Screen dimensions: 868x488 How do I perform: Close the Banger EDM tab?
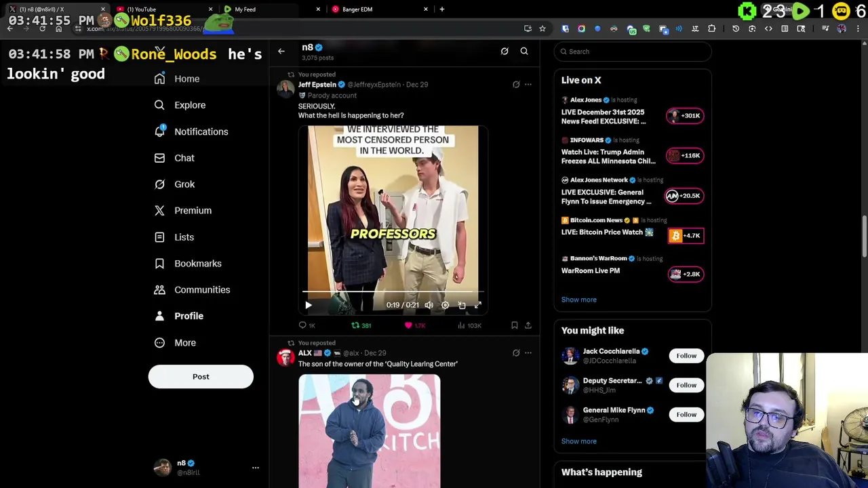tap(426, 9)
